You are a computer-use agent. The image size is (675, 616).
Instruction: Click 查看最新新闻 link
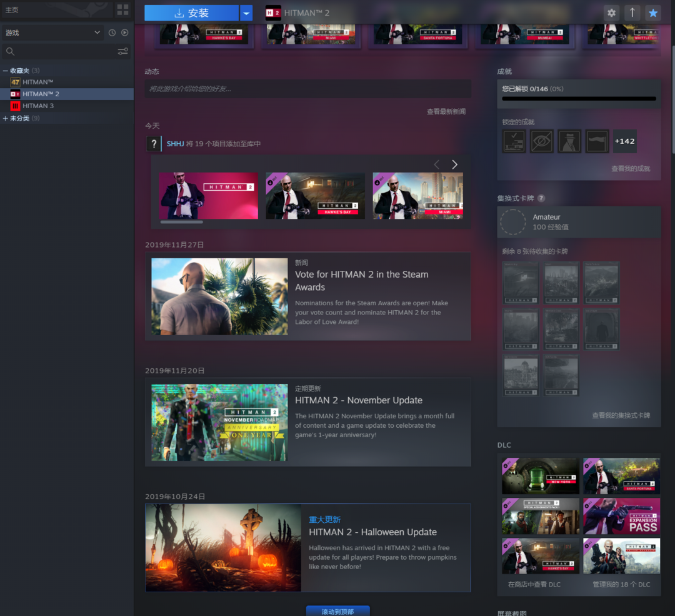[x=446, y=111]
